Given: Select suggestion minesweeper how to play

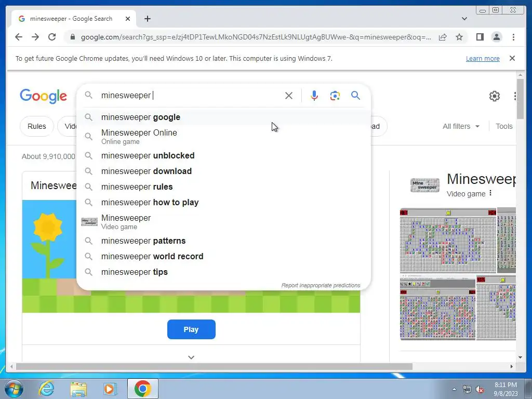Looking at the screenshot, I should [224, 202].
